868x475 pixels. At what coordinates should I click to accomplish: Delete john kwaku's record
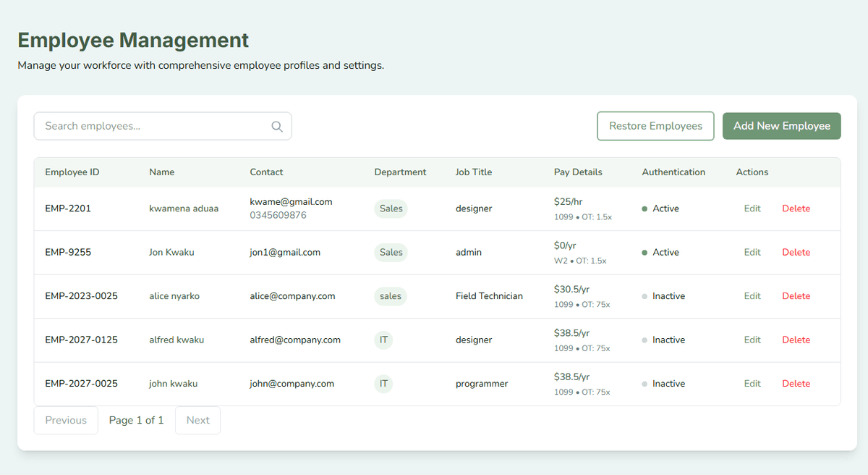click(x=796, y=384)
